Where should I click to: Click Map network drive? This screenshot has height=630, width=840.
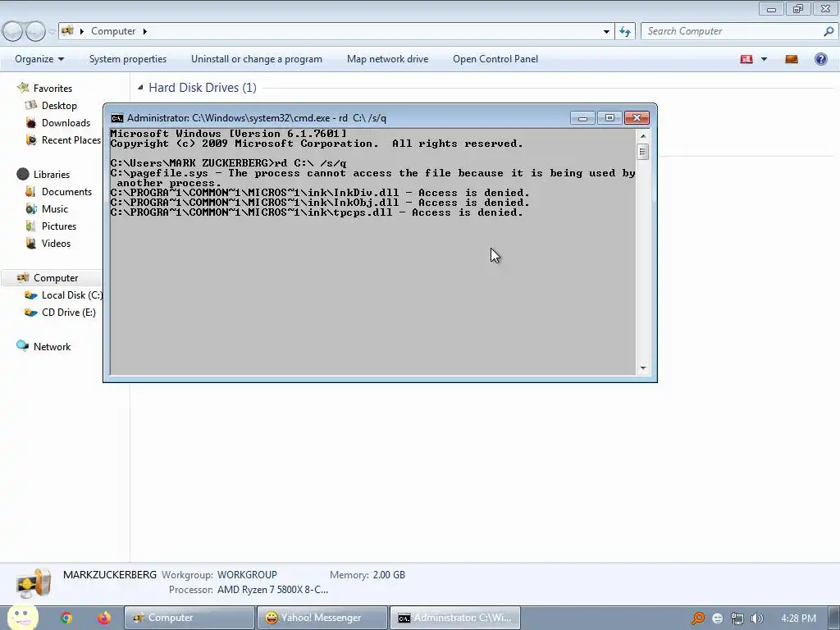tap(387, 59)
